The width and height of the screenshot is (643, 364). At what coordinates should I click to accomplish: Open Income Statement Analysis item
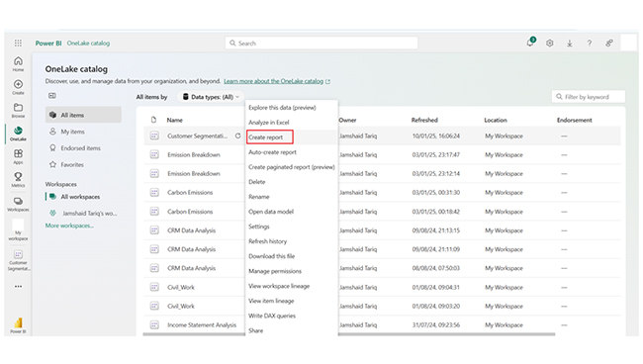click(x=202, y=325)
